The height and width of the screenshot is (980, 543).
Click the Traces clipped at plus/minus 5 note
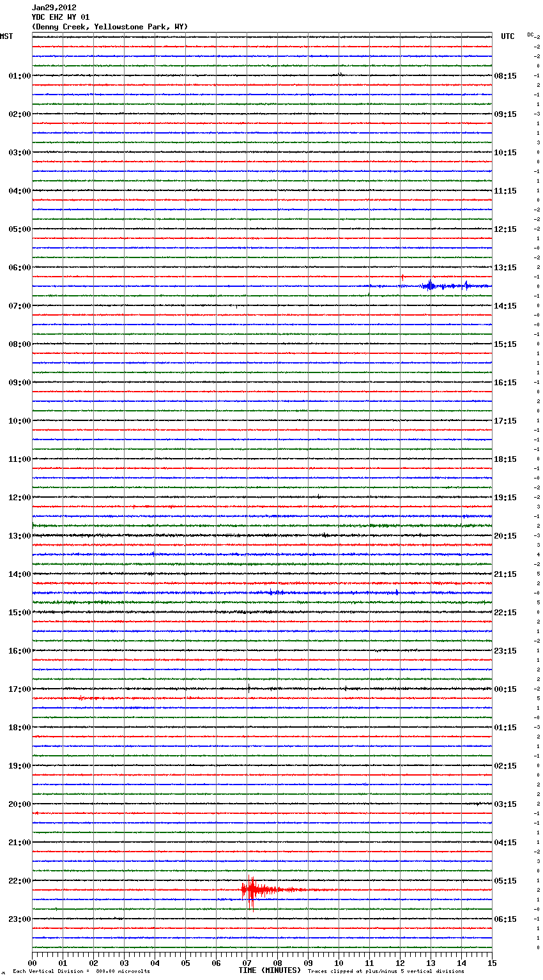(x=386, y=972)
